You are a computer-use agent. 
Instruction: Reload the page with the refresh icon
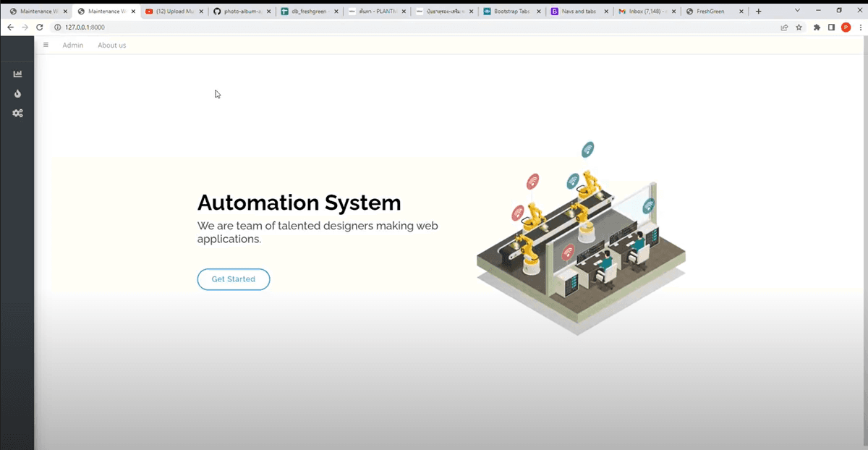39,27
